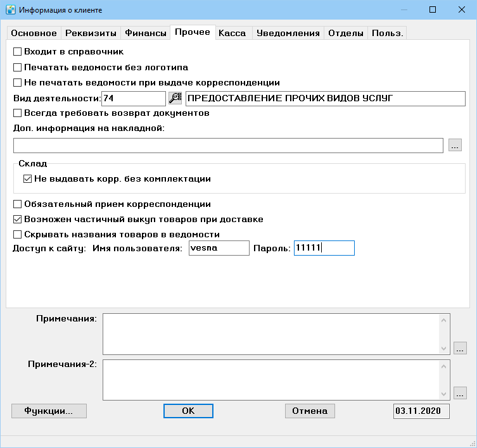Click ellipsis button next to Доп. информация field
This screenshot has width=477, height=448.
coord(455,145)
